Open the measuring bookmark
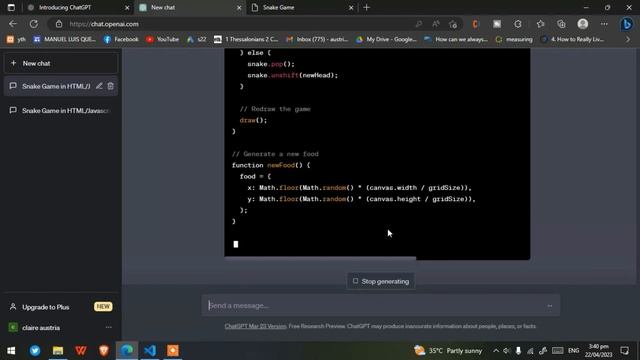640x360 pixels. pyautogui.click(x=514, y=39)
